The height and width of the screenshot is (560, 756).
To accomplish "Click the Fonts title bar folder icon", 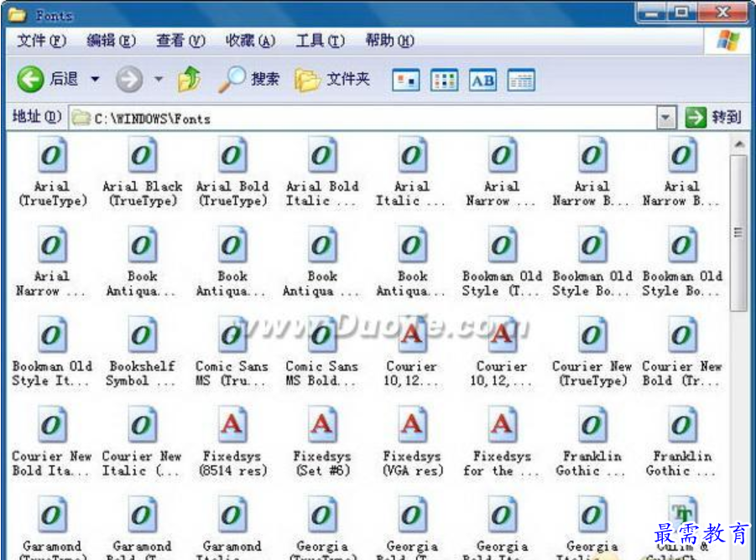I will [18, 15].
